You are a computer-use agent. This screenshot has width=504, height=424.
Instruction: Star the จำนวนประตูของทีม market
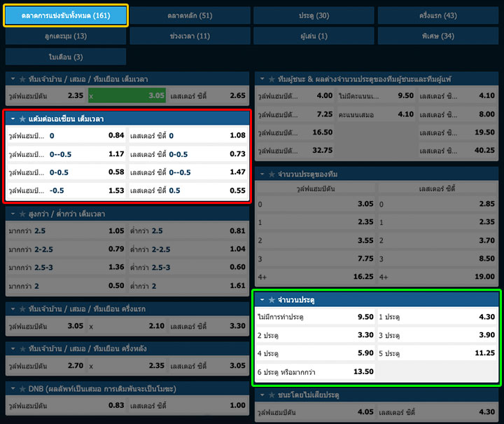pos(272,174)
